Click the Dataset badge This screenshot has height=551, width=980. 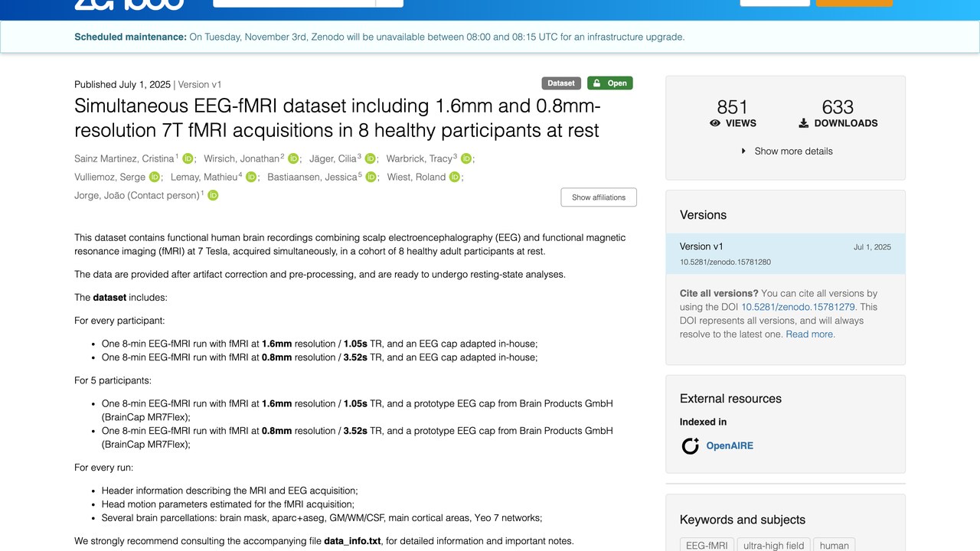(561, 83)
